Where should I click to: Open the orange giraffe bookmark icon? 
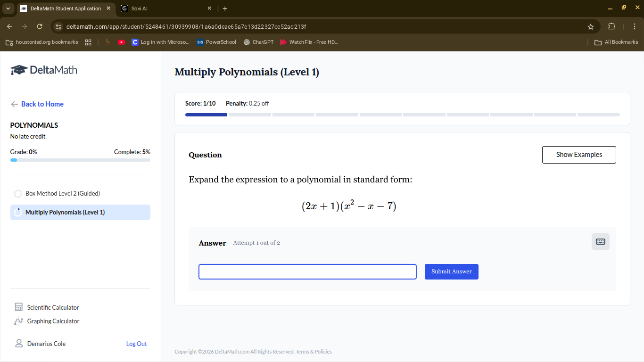pos(107,42)
